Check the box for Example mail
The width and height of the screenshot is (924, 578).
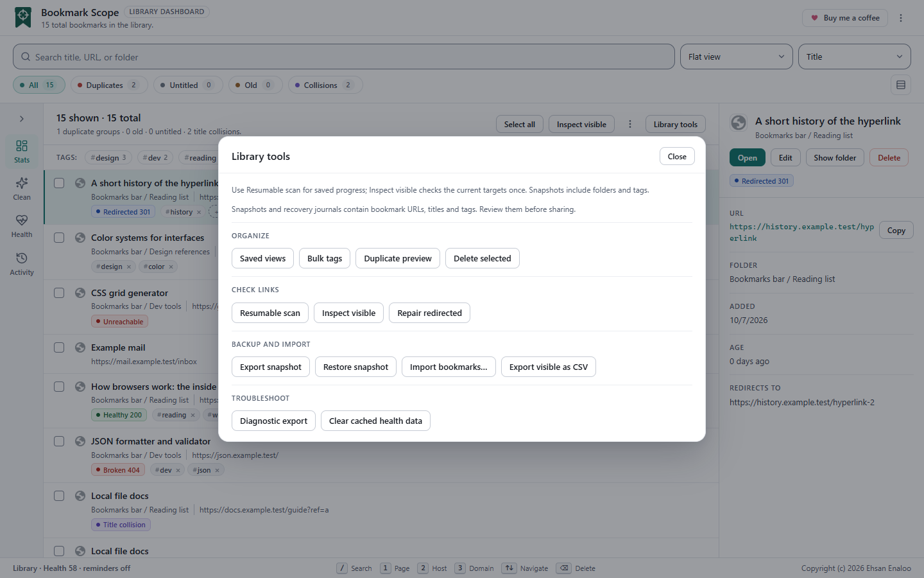(59, 347)
